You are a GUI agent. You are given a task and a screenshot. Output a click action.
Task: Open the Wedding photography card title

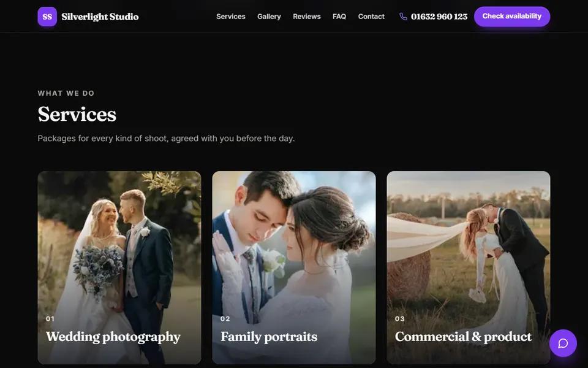coord(113,337)
